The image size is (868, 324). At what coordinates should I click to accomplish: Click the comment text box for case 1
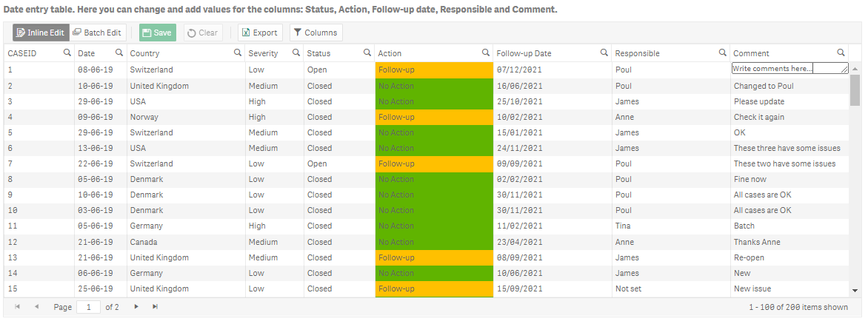coord(789,68)
